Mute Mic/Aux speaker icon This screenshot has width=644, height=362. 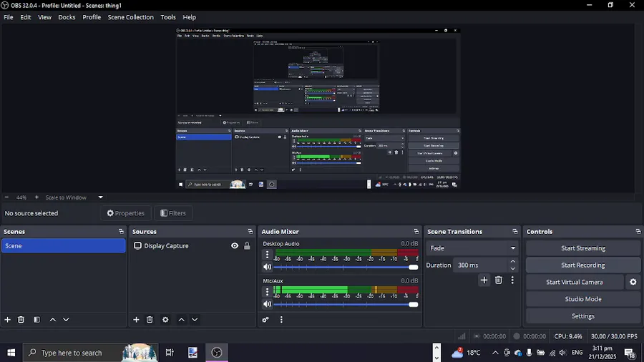point(267,304)
